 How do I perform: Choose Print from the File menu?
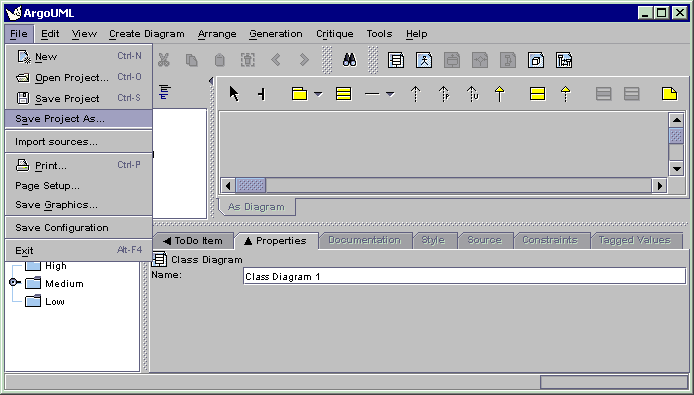78,165
